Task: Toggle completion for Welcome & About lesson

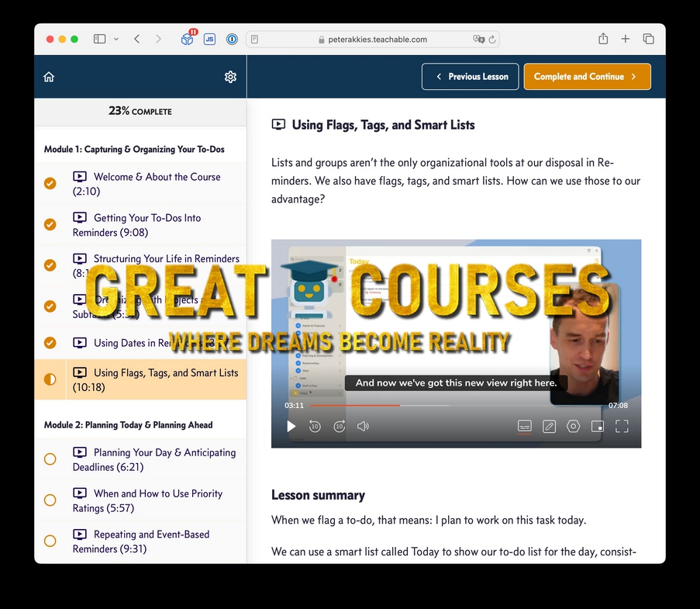Action: pyautogui.click(x=50, y=184)
